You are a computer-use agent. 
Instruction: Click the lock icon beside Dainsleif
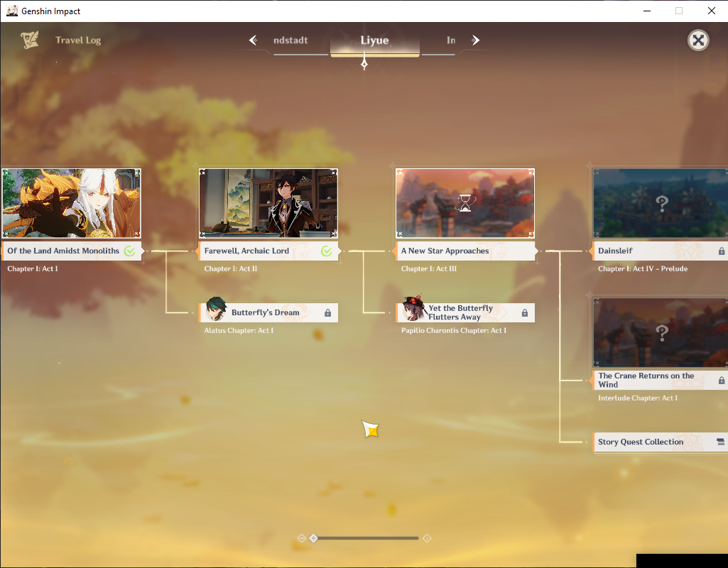722,251
